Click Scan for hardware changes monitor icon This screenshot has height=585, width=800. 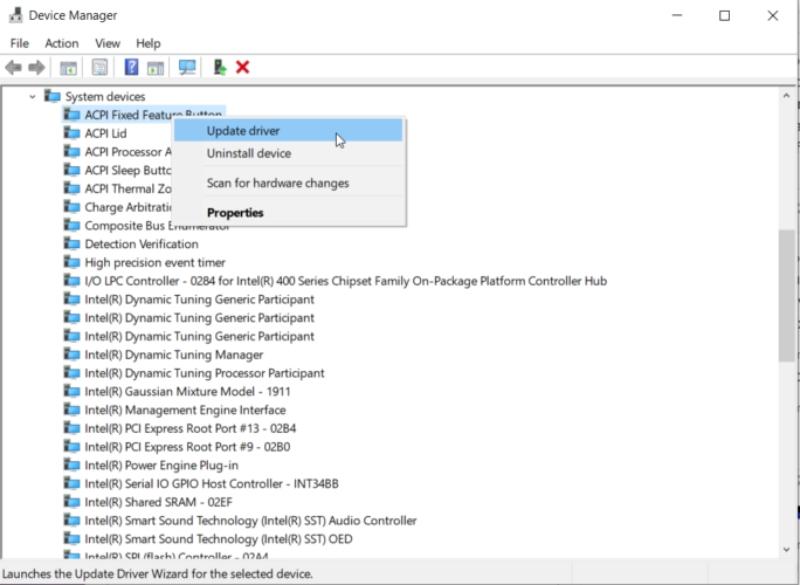click(187, 67)
